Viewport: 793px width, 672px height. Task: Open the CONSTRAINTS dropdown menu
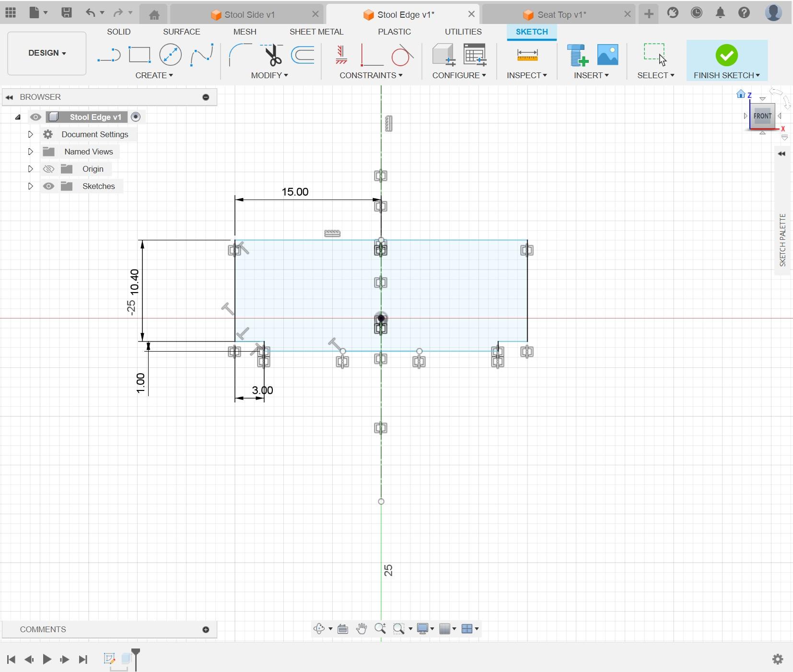pyautogui.click(x=371, y=75)
